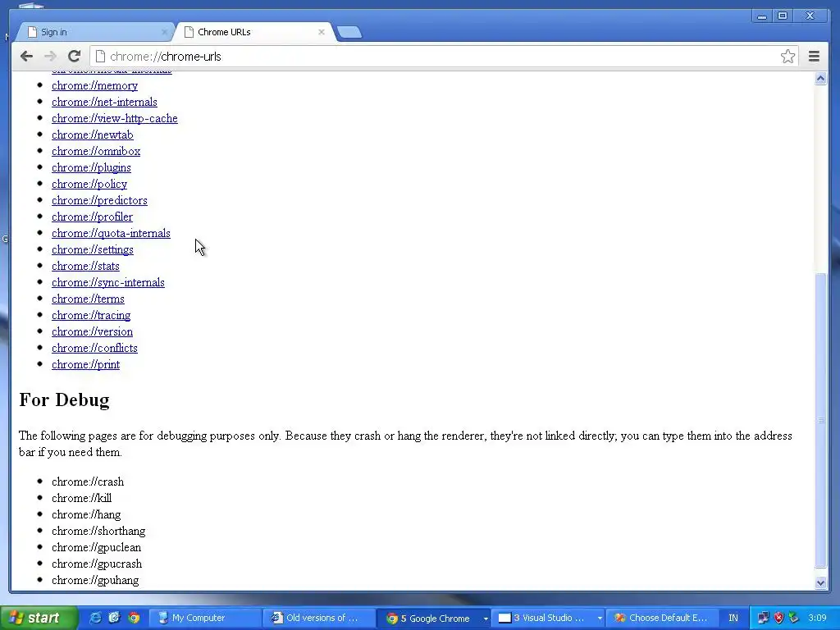840x630 pixels.
Task: Open the chrome://profiler link
Action: 92,217
